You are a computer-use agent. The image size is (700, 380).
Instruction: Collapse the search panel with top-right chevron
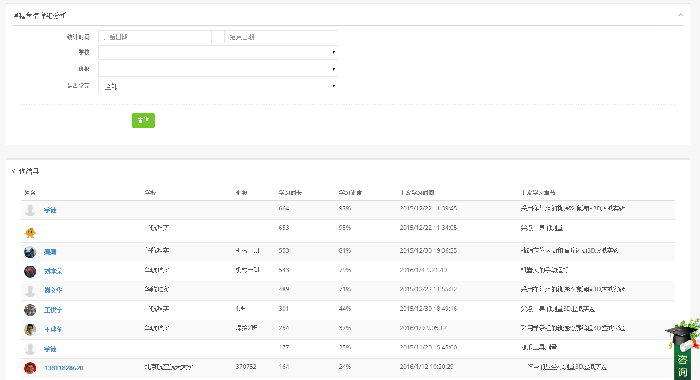(x=680, y=15)
